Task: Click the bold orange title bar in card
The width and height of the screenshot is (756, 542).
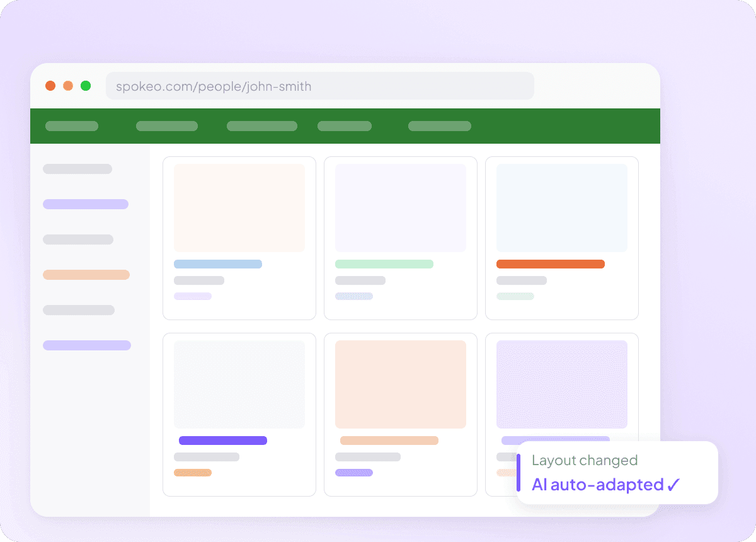Action: [x=551, y=264]
